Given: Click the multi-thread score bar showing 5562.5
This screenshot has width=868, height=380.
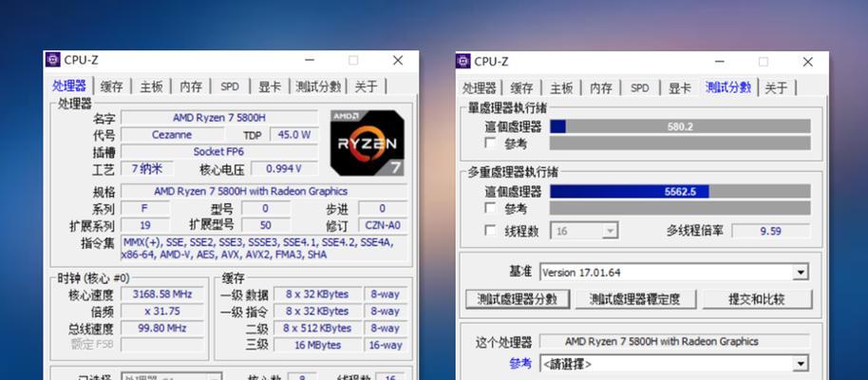Looking at the screenshot, I should [680, 192].
